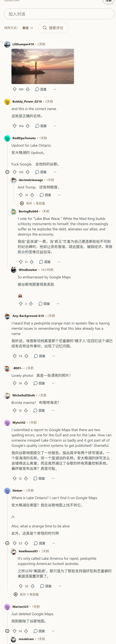116x644 pixels.
Task: Click 回复 under -B001-'s comment
Action: pos(39,383)
